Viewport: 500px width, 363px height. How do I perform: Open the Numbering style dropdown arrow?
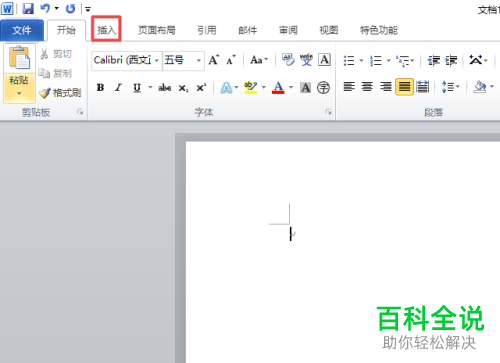pos(388,61)
